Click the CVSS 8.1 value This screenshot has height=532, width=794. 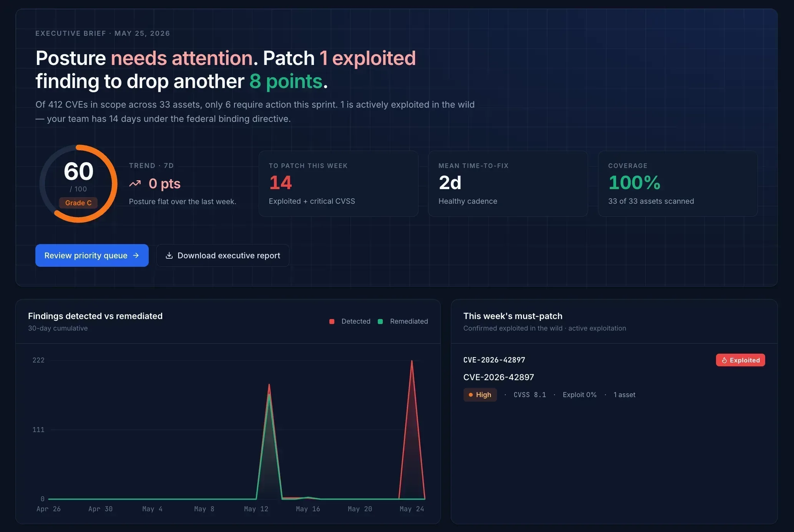tap(530, 395)
